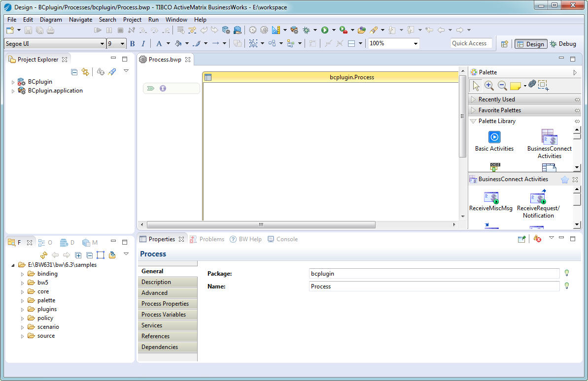Click the Quick Access search field

(x=471, y=43)
